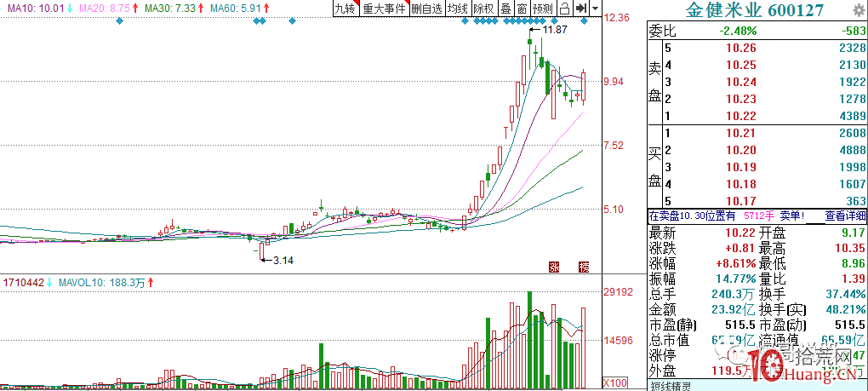Image resolution: width=868 pixels, height=391 pixels.
Task: Click the 查看详细 link
Action: [x=845, y=216]
